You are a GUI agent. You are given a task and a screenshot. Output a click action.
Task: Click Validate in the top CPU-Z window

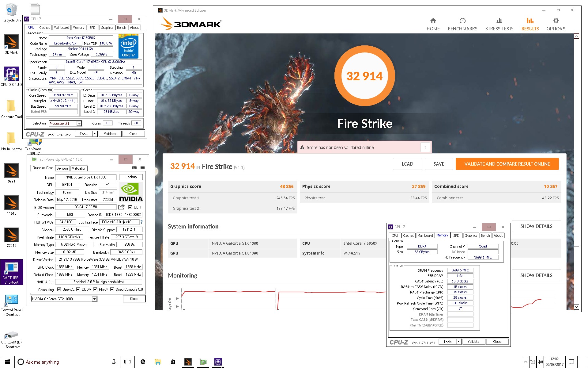(x=110, y=134)
